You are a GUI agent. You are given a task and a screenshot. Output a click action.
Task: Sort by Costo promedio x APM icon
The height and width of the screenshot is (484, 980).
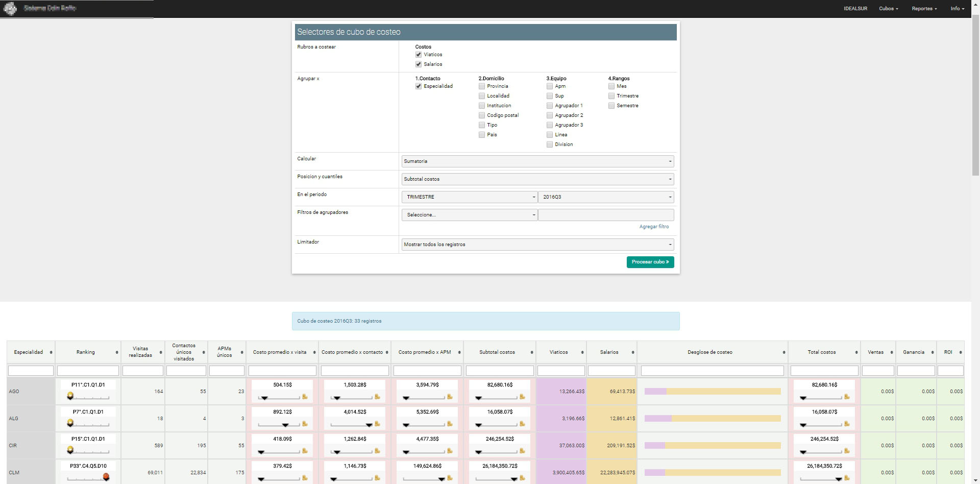[459, 352]
